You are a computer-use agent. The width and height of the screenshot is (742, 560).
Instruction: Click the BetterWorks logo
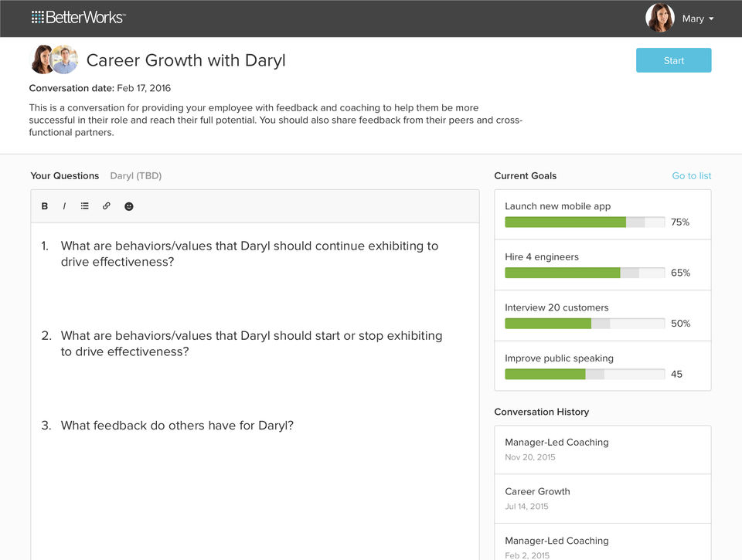tap(79, 18)
